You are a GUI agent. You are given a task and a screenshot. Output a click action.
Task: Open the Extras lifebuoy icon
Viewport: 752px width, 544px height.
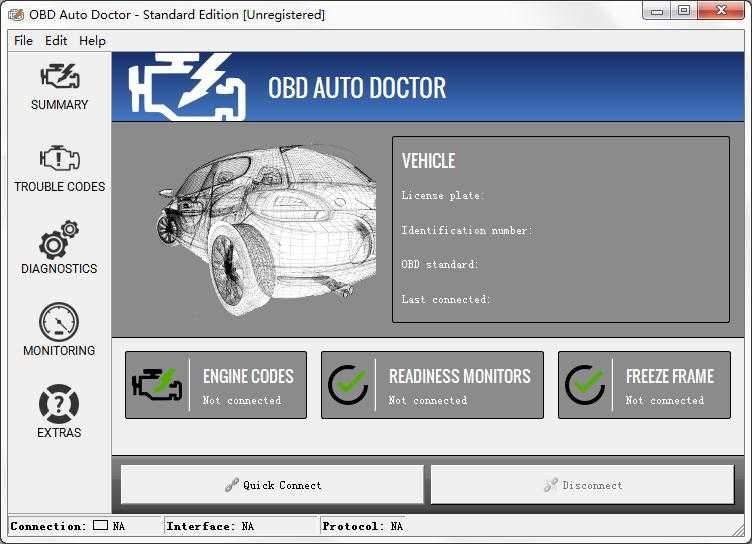point(59,404)
